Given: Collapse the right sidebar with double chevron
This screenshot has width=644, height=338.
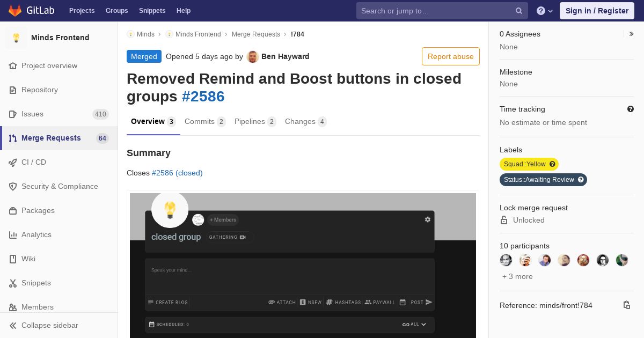Looking at the screenshot, I should (x=632, y=34).
